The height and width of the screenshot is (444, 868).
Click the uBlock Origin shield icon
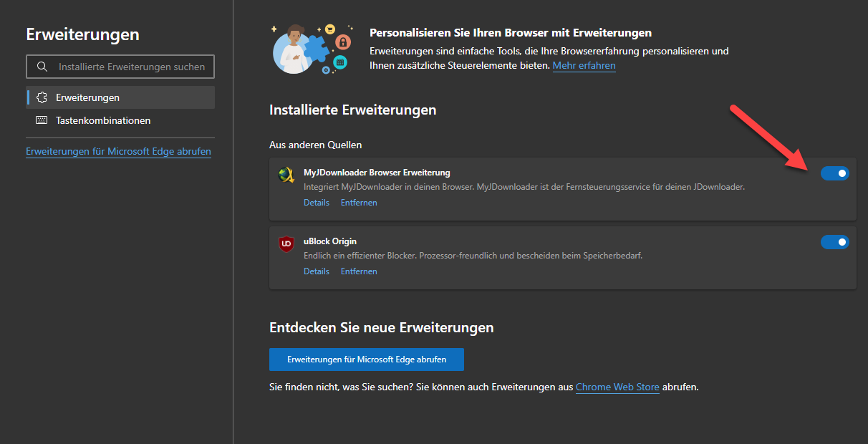pos(286,244)
